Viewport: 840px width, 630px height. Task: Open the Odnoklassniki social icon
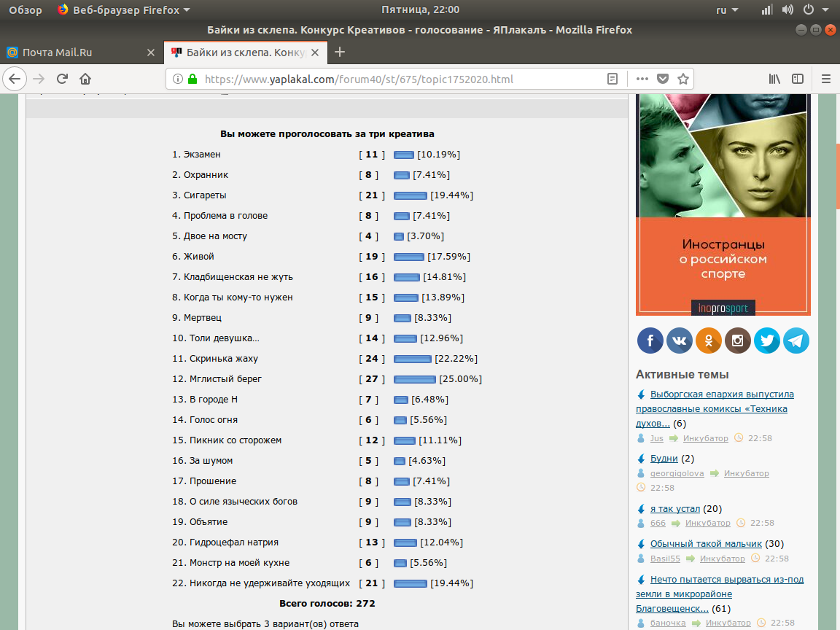coord(709,341)
